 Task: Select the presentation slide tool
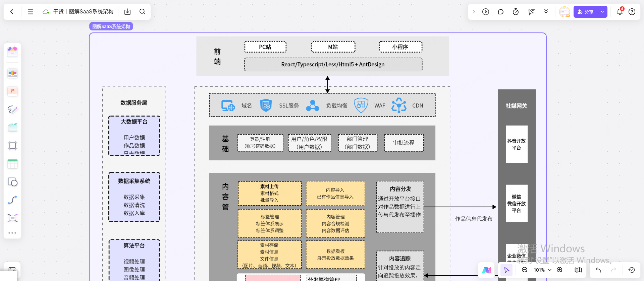(x=12, y=91)
